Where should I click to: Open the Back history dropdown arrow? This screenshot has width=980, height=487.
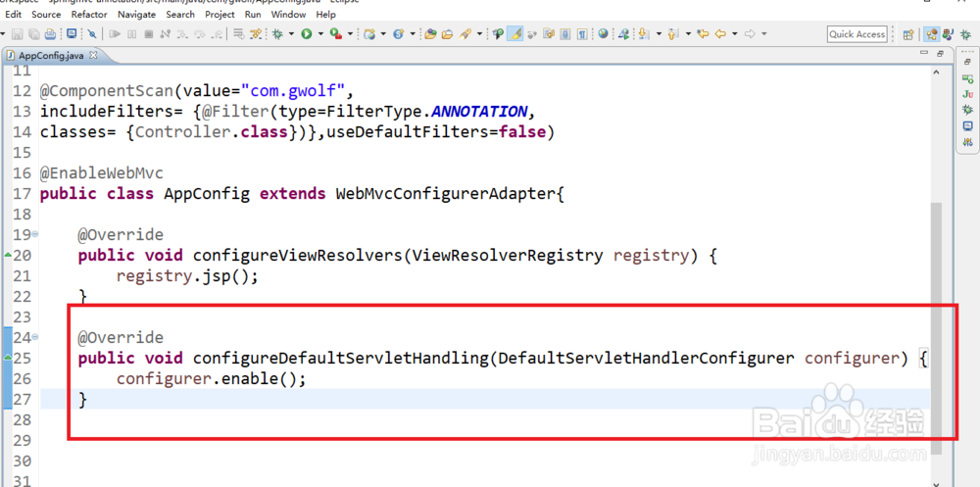(x=735, y=34)
